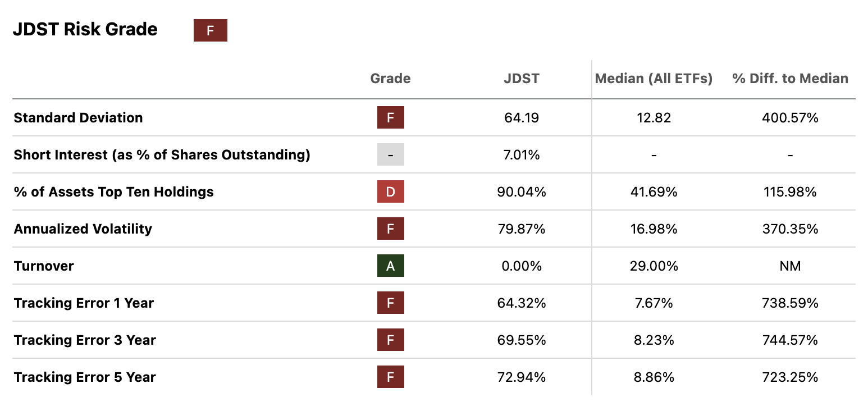Viewport: 868px width, 411px height.
Task: Click the % Diff. to Median header
Action: tap(790, 79)
